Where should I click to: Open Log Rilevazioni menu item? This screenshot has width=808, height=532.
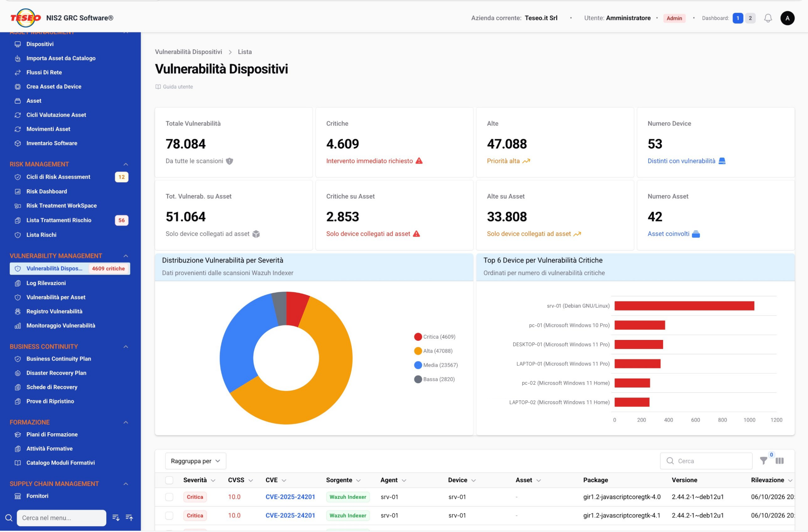[70, 283]
